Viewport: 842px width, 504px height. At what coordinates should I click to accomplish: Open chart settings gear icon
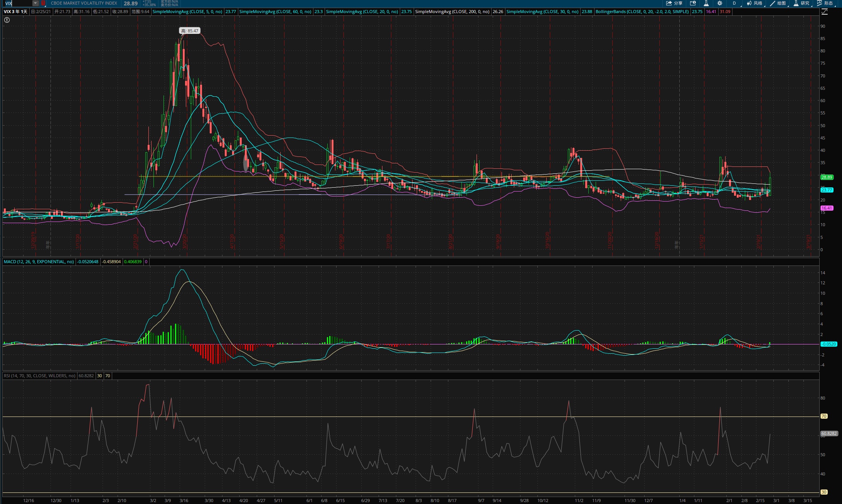click(720, 3)
